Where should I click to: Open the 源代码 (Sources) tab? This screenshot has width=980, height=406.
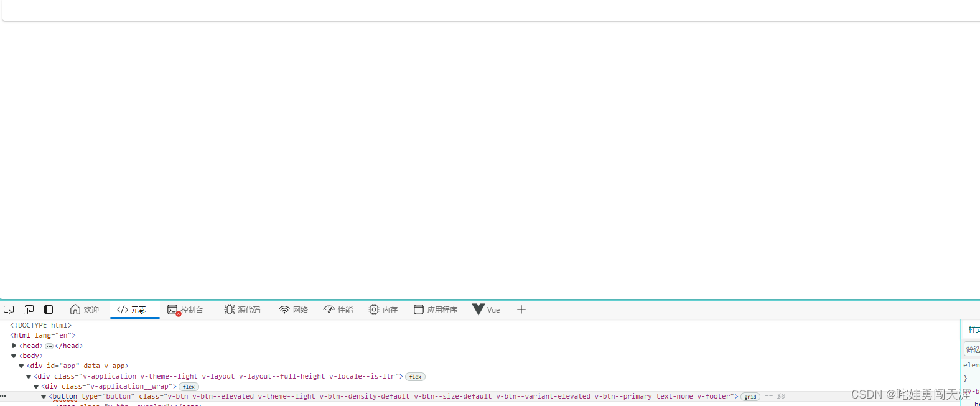click(x=242, y=309)
